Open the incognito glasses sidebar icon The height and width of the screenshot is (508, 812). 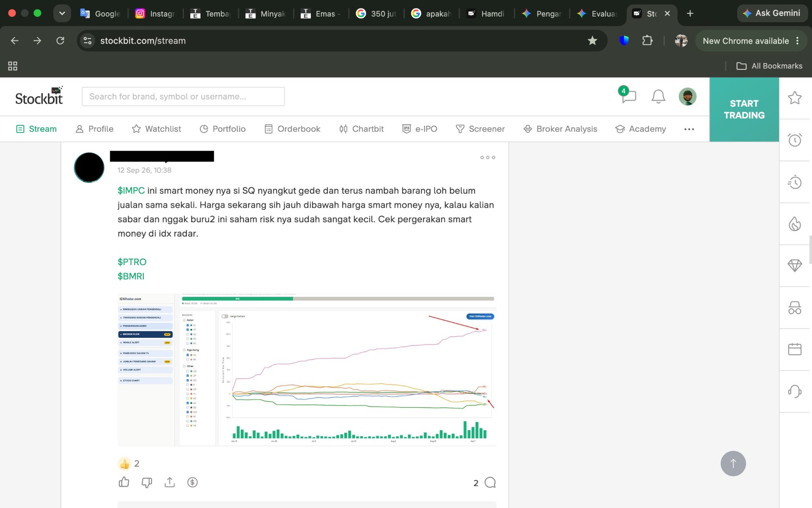[x=795, y=307]
